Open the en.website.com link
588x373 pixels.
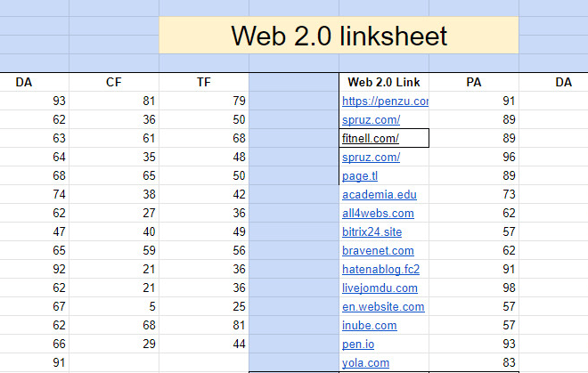pos(383,307)
